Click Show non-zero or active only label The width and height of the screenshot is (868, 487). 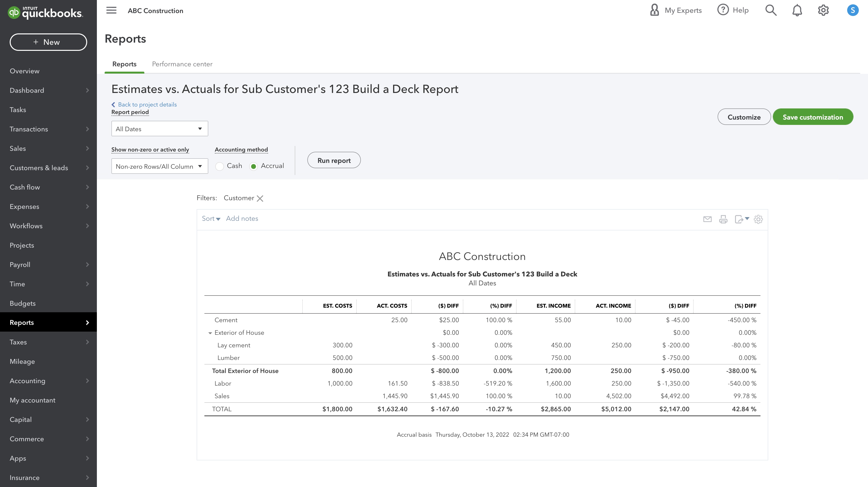(150, 150)
